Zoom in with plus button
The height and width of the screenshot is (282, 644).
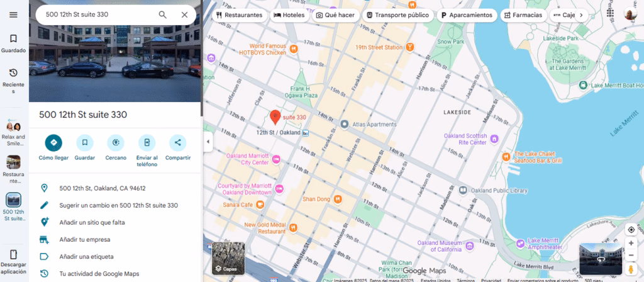point(631,242)
